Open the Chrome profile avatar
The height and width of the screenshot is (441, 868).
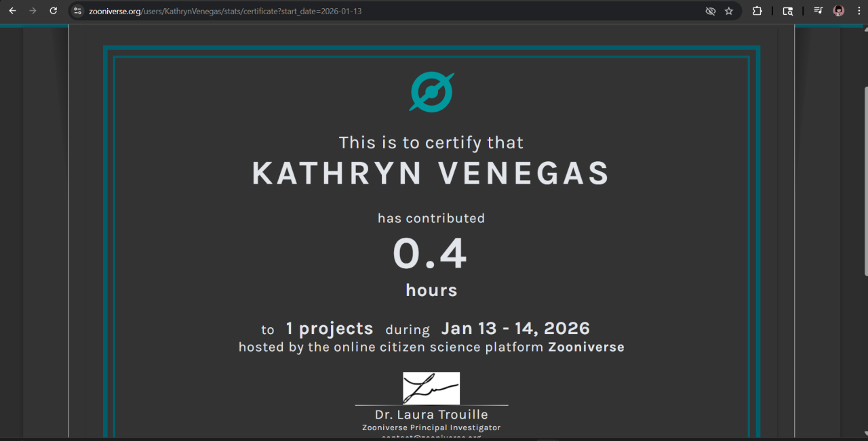[x=839, y=11]
